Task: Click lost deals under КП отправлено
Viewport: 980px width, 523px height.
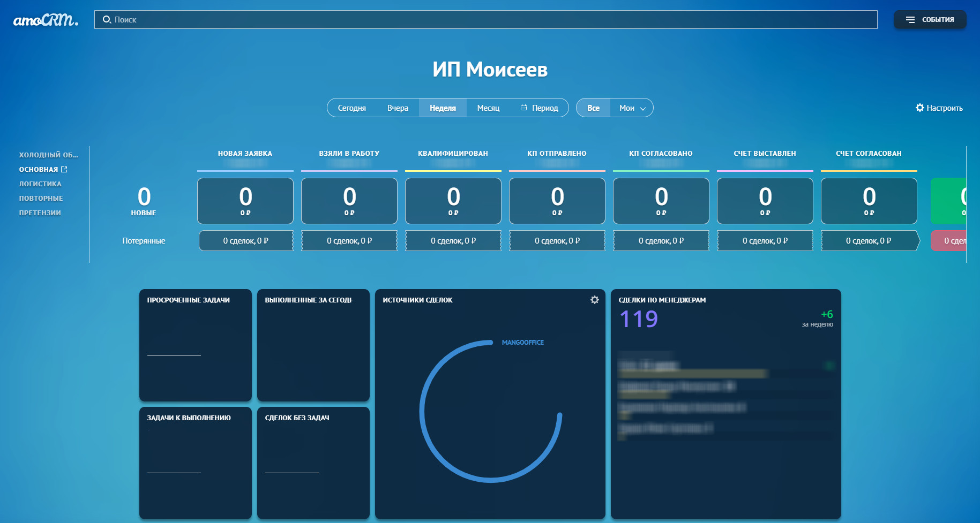Action: click(557, 241)
